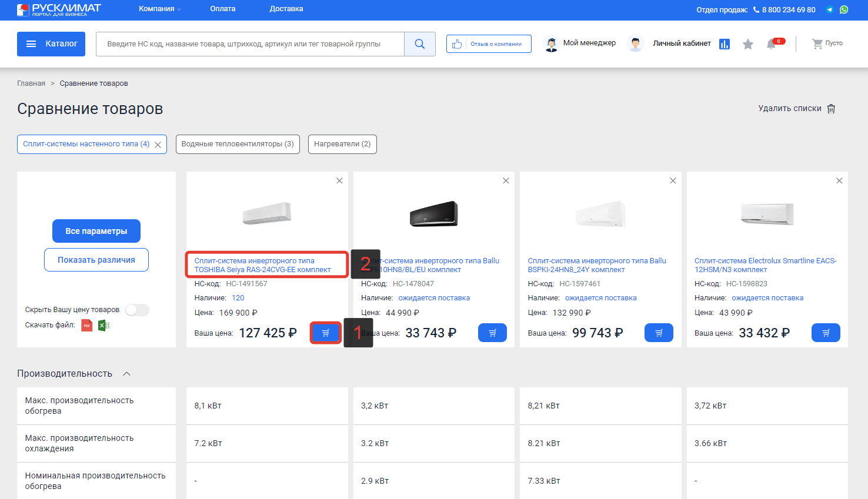Click price 33 432 ₽
Viewport: 868px width, 499px height.
point(764,333)
